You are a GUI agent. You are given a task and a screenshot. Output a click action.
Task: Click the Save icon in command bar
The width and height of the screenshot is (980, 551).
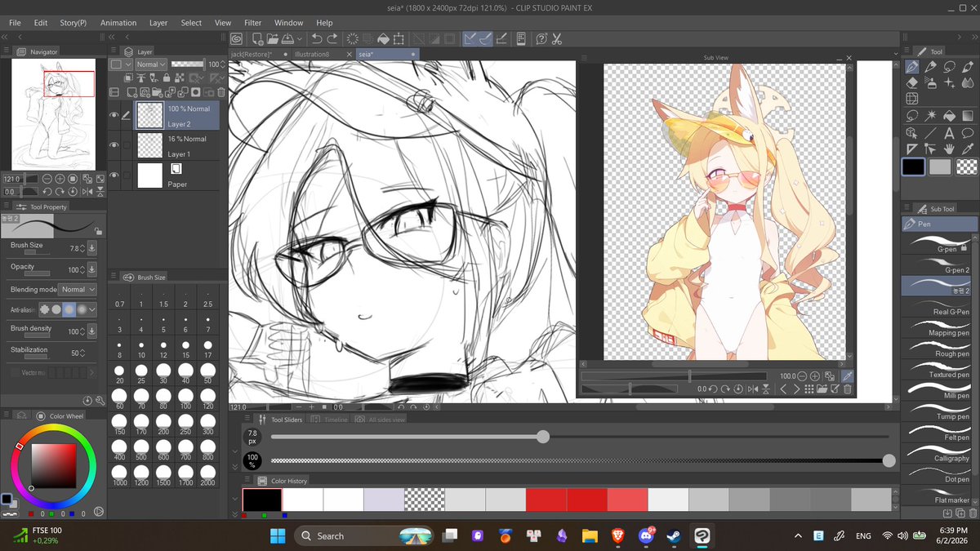click(x=287, y=38)
